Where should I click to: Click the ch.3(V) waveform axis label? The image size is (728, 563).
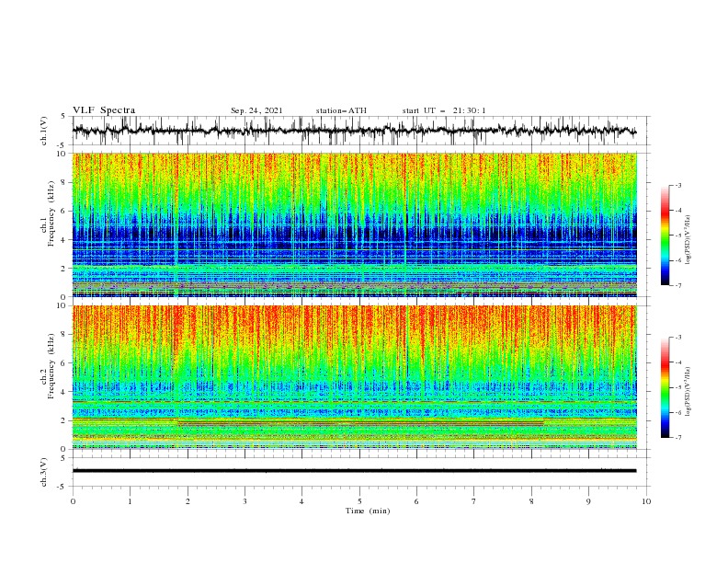pos(44,472)
